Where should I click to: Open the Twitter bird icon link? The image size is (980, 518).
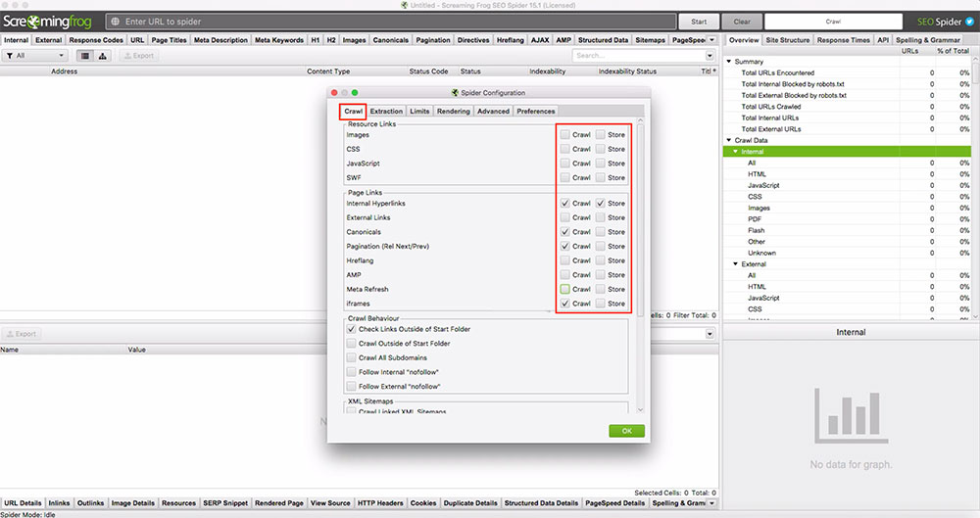[969, 22]
